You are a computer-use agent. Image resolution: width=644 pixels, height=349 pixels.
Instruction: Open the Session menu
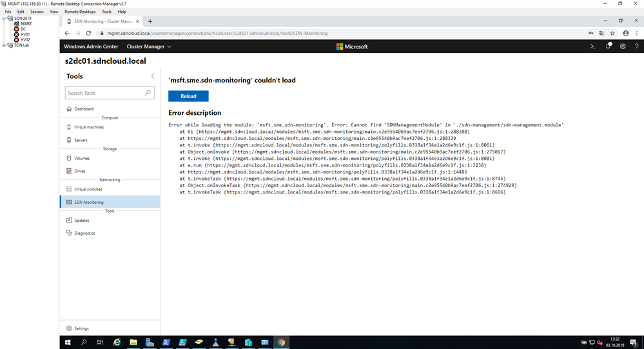[37, 12]
